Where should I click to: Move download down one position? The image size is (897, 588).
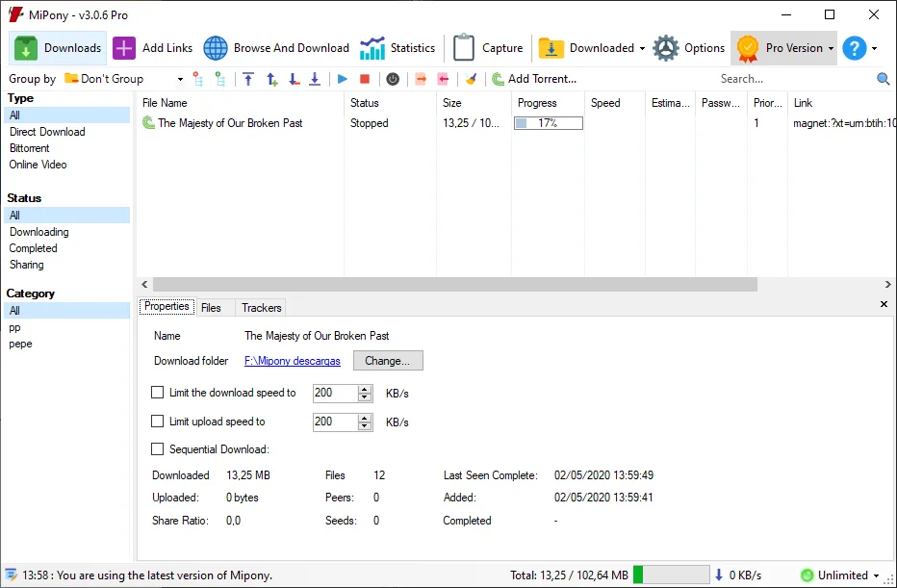point(295,79)
